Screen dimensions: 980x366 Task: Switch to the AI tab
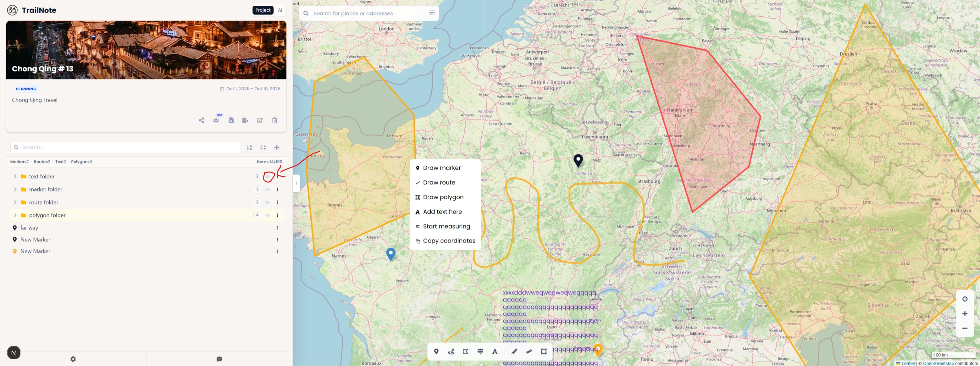[x=280, y=10]
